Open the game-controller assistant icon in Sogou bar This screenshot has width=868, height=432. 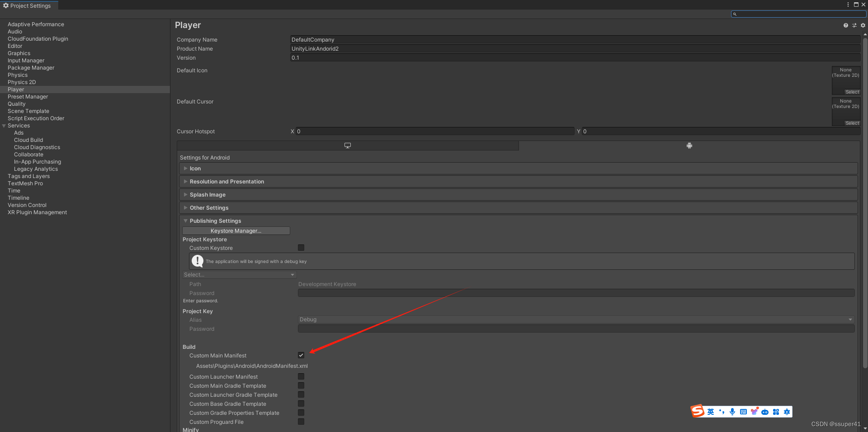tap(765, 412)
